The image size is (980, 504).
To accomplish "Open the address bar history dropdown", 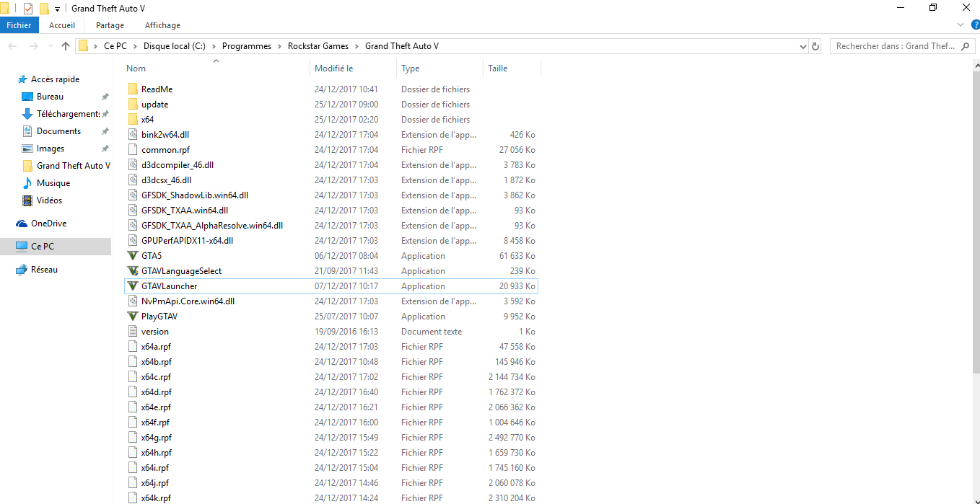I will 803,46.
